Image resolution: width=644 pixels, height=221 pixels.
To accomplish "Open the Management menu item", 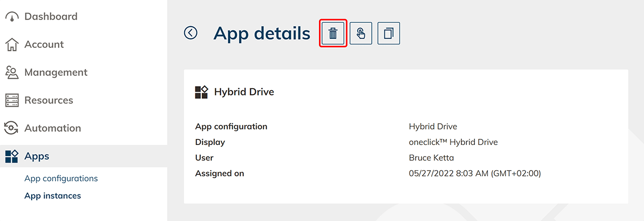I will click(x=56, y=72).
